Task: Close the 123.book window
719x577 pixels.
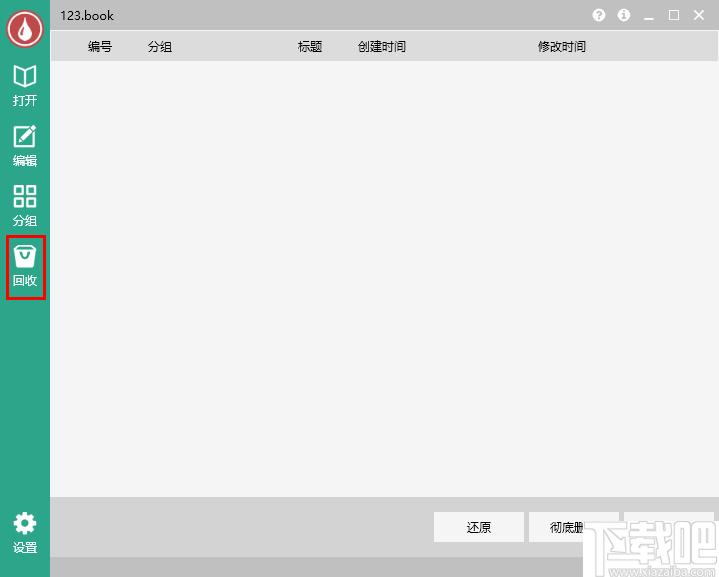Action: [699, 15]
